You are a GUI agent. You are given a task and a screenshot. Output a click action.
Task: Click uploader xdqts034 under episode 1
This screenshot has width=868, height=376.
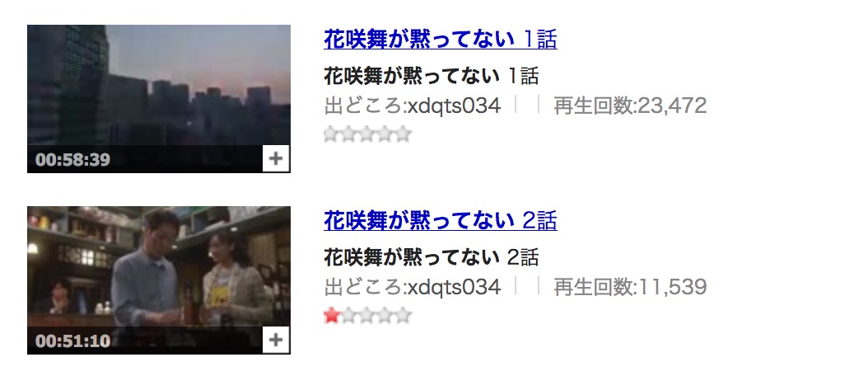pos(454,106)
